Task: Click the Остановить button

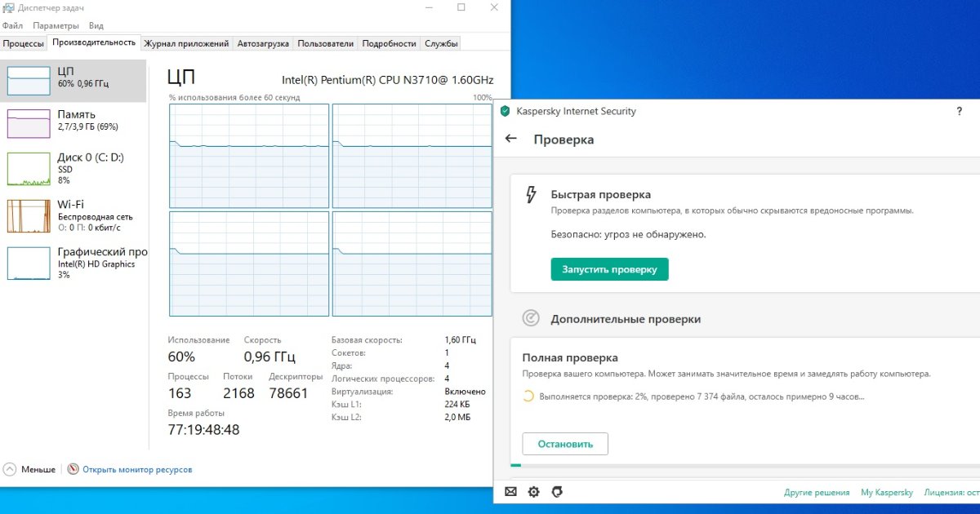Action: click(x=565, y=444)
